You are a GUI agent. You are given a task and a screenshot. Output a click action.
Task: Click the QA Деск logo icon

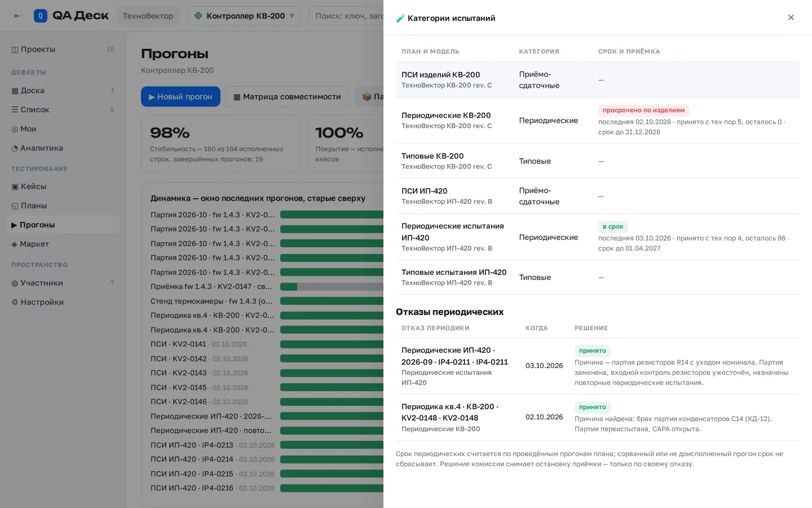pos(41,16)
